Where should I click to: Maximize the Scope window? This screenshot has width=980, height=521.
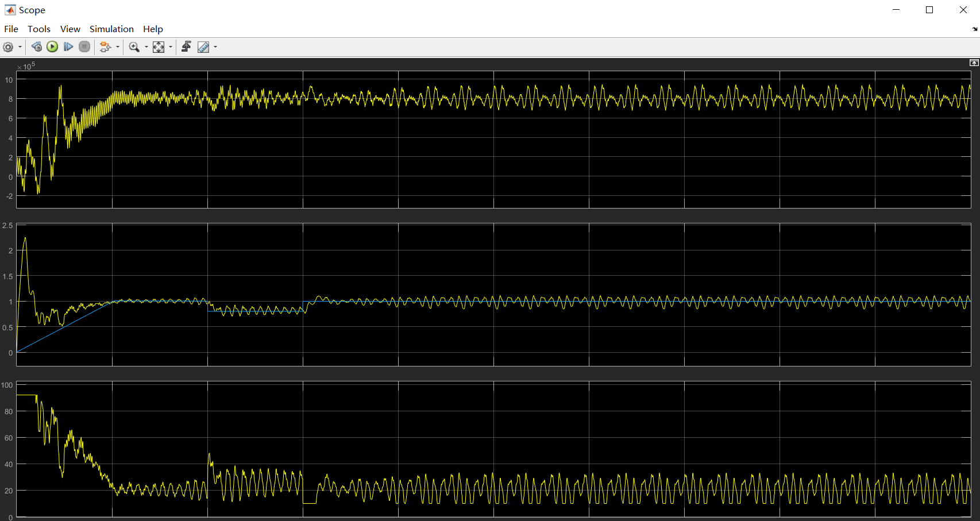(929, 10)
